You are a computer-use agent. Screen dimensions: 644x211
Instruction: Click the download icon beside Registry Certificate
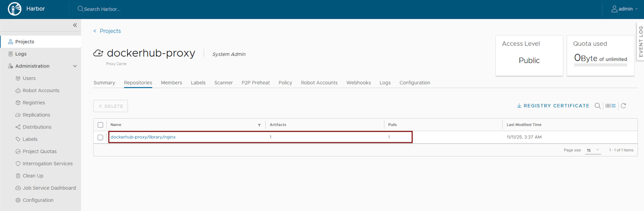[519, 106]
